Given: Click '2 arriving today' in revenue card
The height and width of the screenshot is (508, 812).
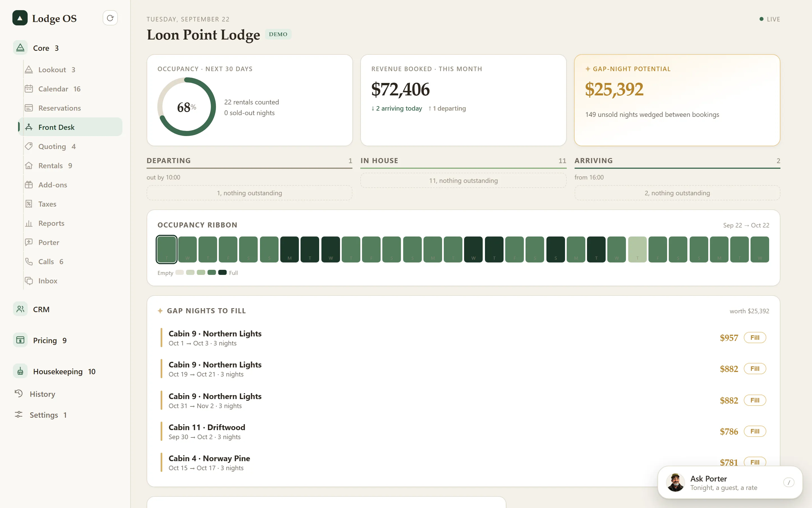Looking at the screenshot, I should point(397,109).
